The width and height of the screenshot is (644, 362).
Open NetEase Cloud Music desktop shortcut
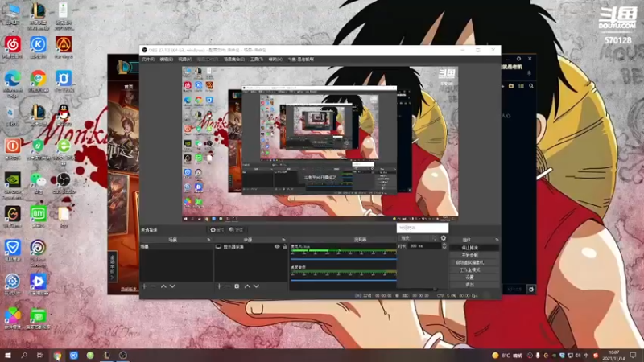tap(13, 47)
